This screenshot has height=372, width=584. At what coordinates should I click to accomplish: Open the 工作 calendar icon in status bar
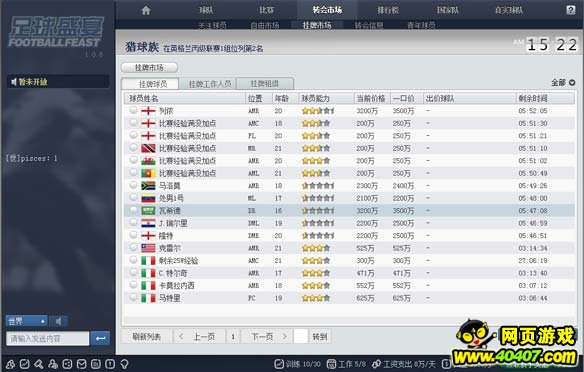click(x=331, y=364)
